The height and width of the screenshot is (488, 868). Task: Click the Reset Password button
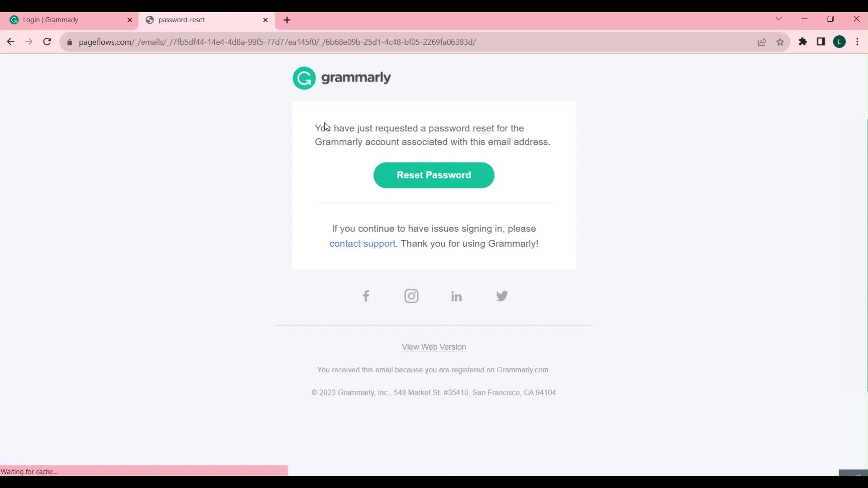[x=434, y=175]
